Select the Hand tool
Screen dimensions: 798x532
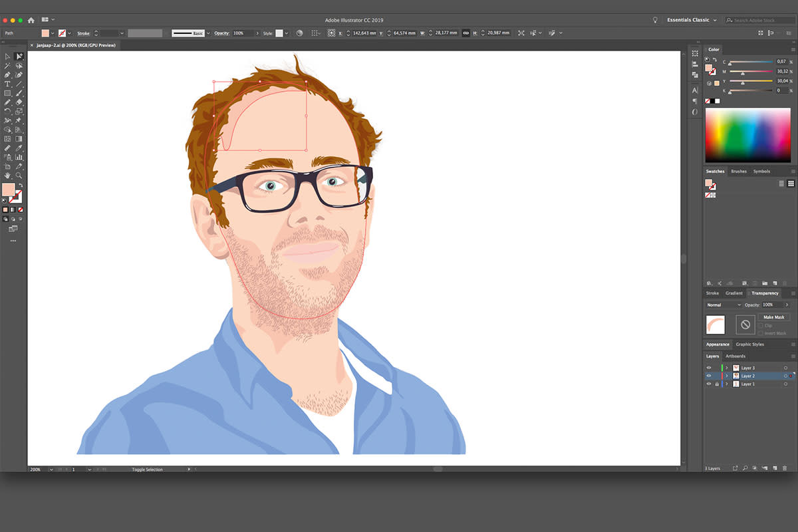(x=7, y=176)
